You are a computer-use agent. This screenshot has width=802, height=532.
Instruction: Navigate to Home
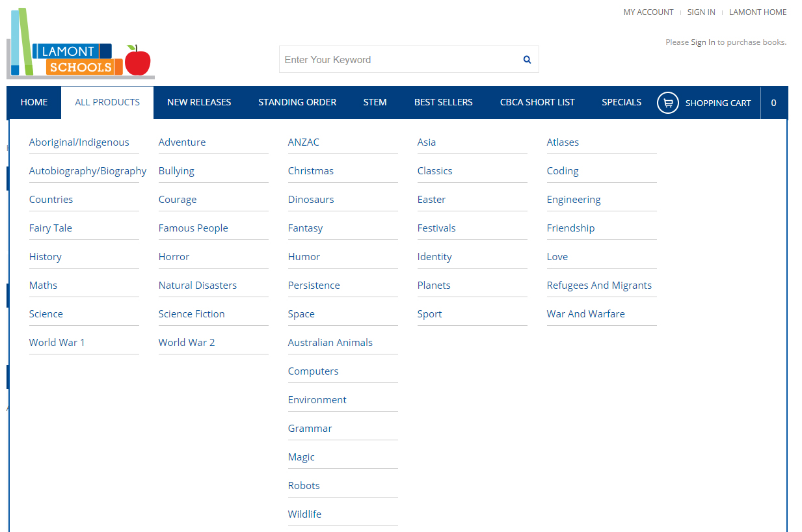34,102
